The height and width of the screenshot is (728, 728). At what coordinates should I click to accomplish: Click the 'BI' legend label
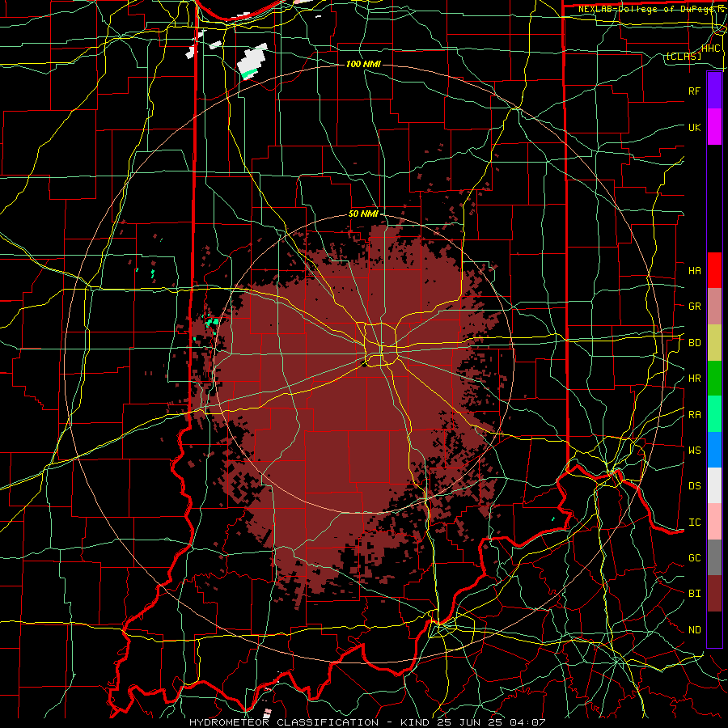point(694,594)
